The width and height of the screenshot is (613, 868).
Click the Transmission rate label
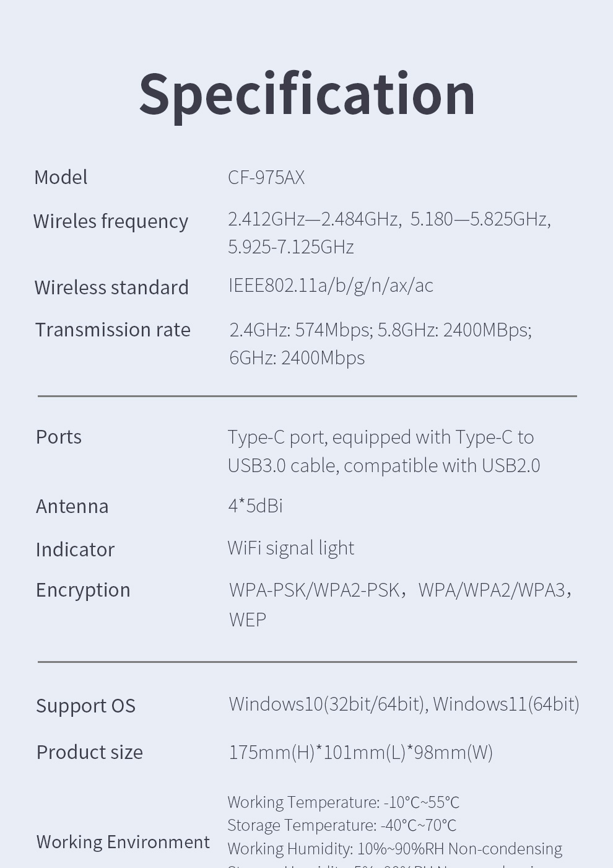click(x=113, y=330)
